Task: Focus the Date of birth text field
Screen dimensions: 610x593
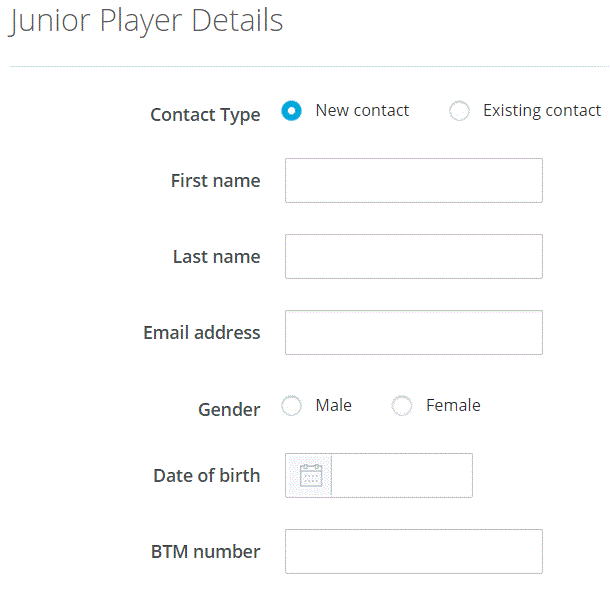Action: [x=401, y=475]
